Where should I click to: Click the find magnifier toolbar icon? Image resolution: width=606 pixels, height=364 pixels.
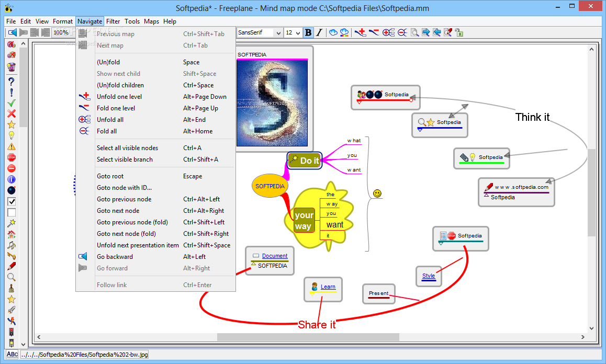414,33
